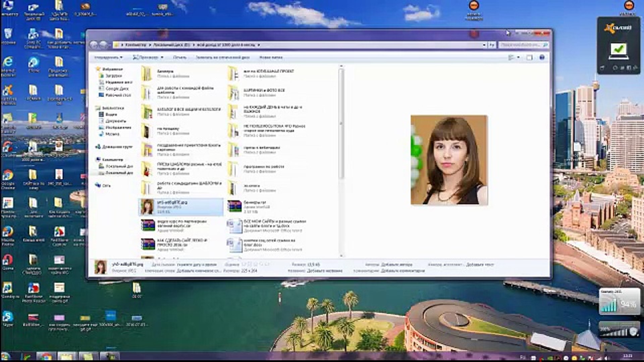The height and width of the screenshot is (362, 644).
Task: Click Chrome icon on the taskbar
Action: tap(46, 356)
